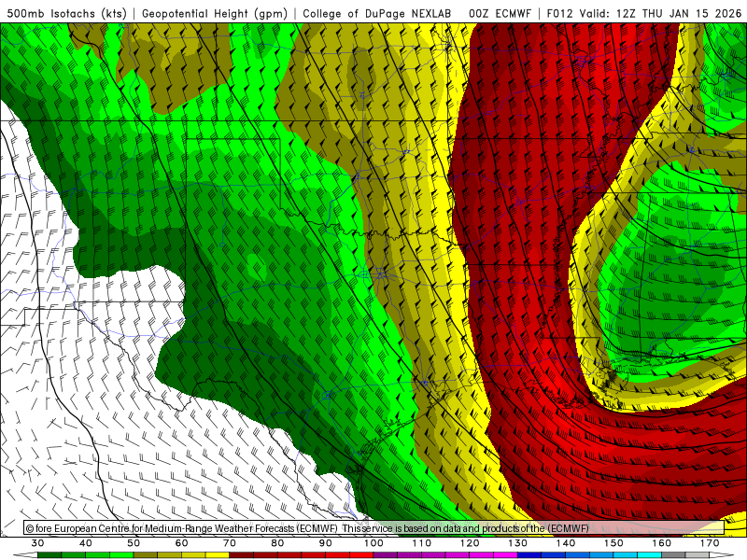
Task: Click the '100' legend value
Action: pyautogui.click(x=373, y=543)
